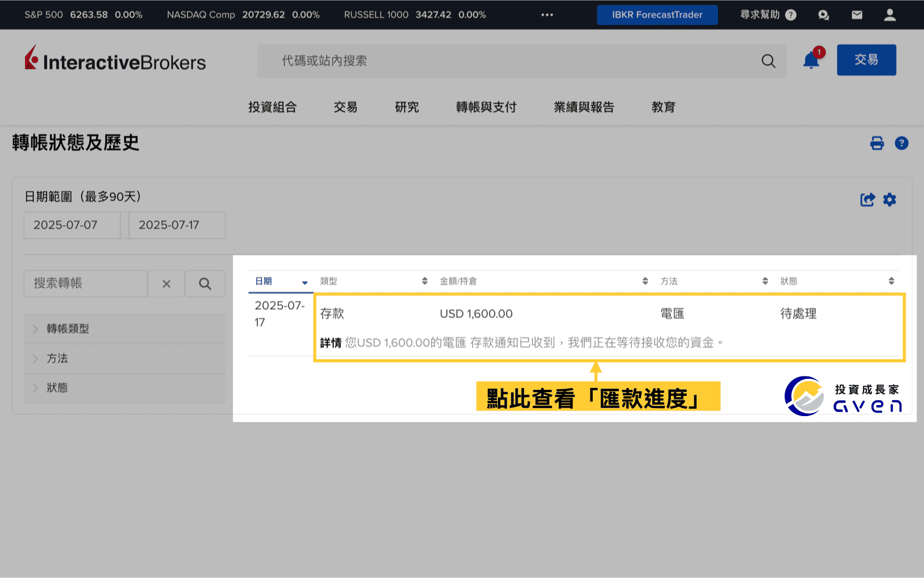Screen dimensions: 924x578
Task: Click the NASDAQ Comp ticker quote
Action: (x=243, y=15)
